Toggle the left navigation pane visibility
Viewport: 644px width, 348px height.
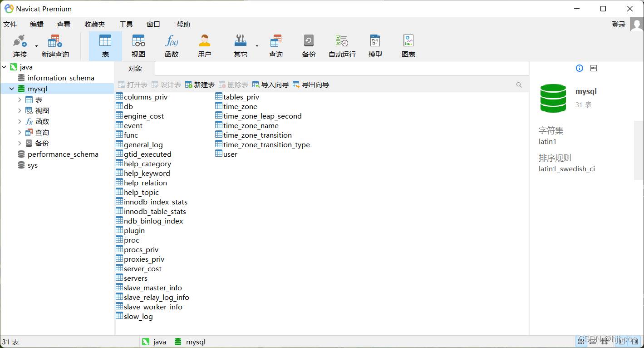[x=622, y=341]
